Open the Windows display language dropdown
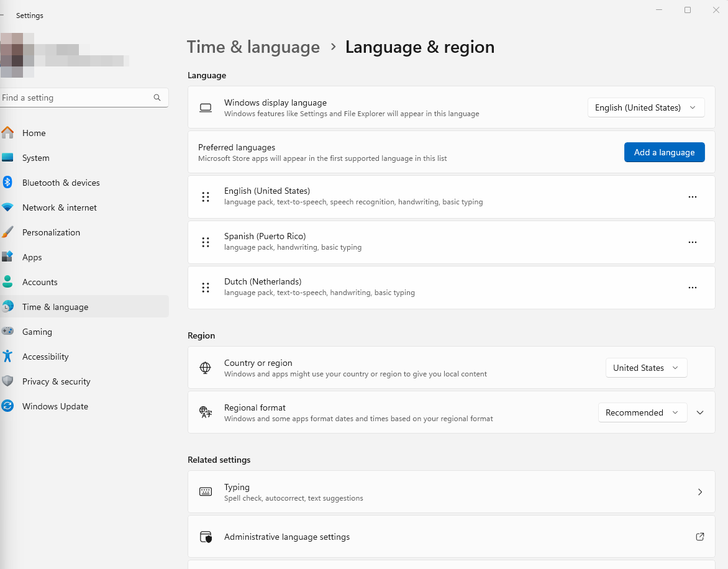The width and height of the screenshot is (728, 569). click(646, 107)
